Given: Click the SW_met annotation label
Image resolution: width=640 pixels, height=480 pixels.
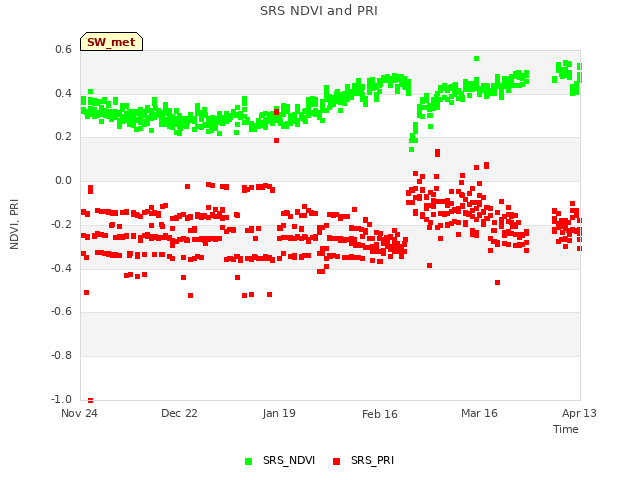Looking at the screenshot, I should 111,42.
